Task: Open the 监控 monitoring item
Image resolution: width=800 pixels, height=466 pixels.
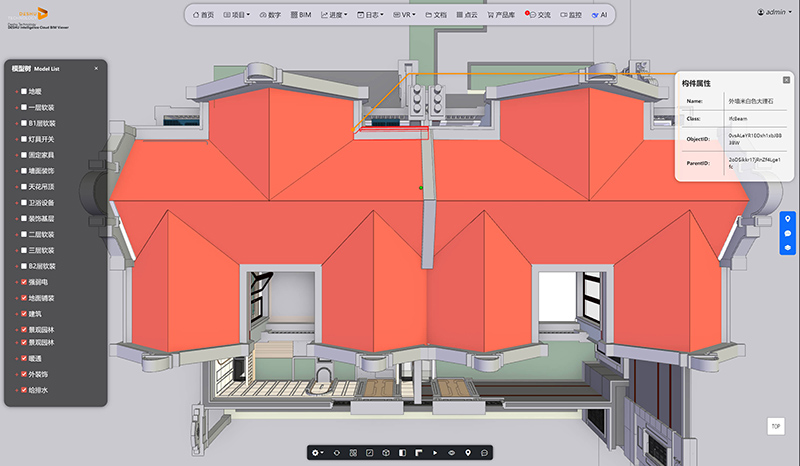Action: coord(571,15)
